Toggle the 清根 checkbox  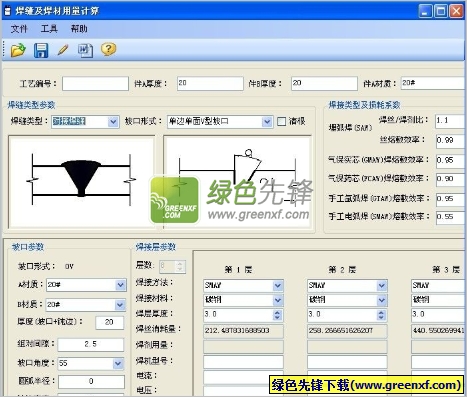pos(282,121)
